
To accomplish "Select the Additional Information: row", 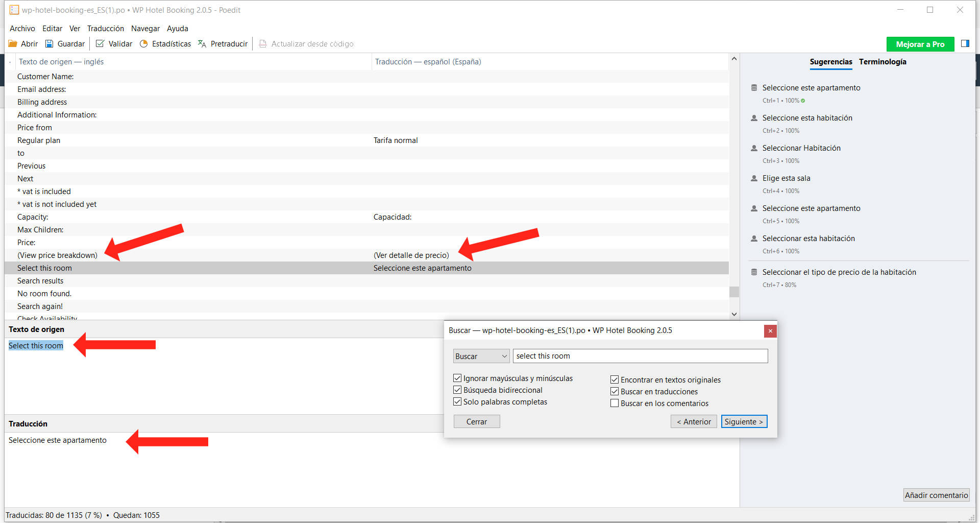I will pyautogui.click(x=366, y=115).
